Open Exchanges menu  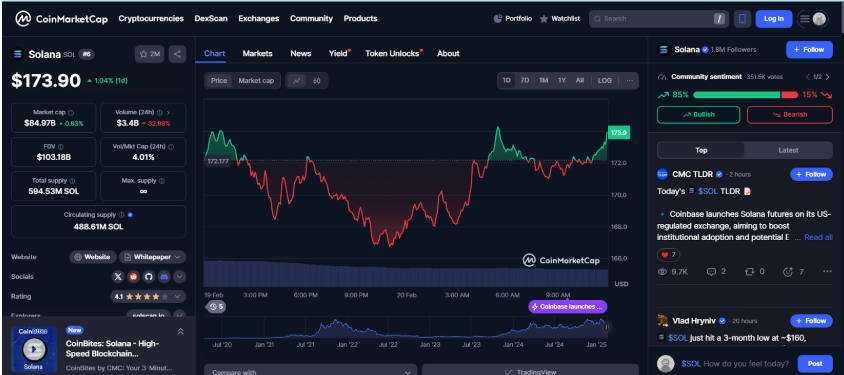coord(259,19)
